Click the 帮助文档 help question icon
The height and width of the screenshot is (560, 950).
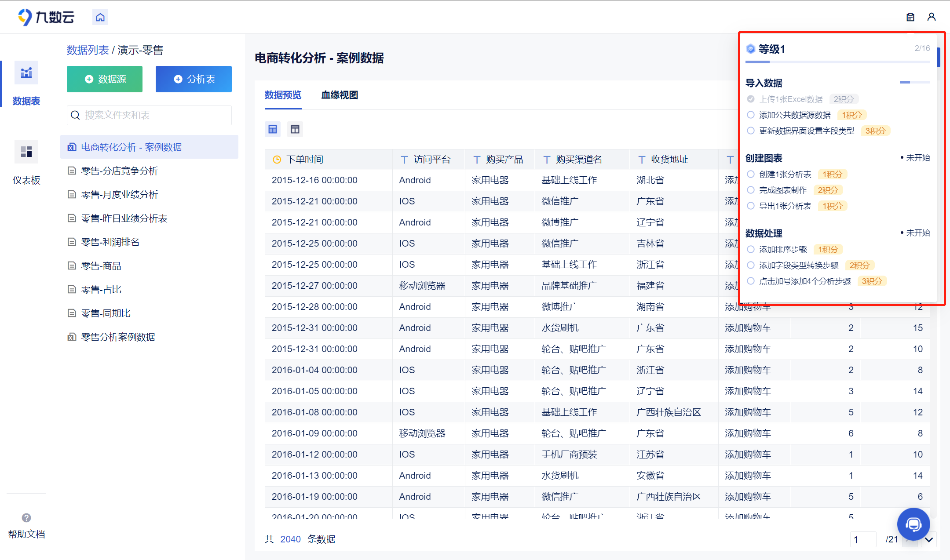pos(26,518)
